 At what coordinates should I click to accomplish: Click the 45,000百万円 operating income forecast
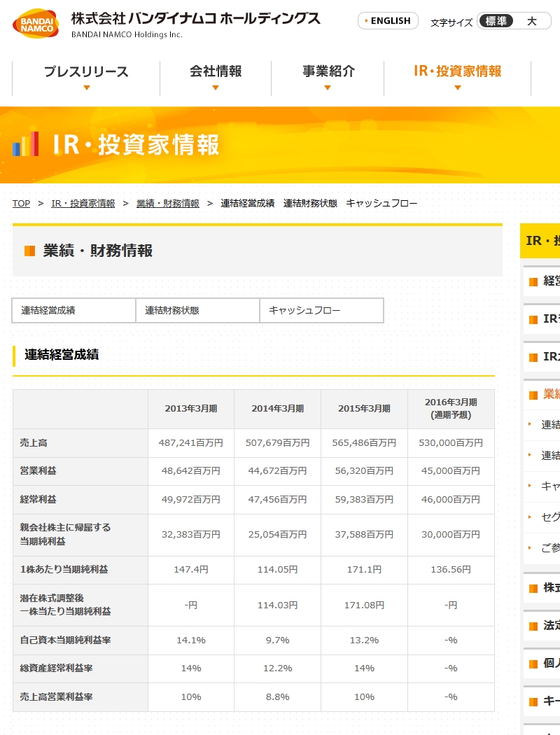451,470
